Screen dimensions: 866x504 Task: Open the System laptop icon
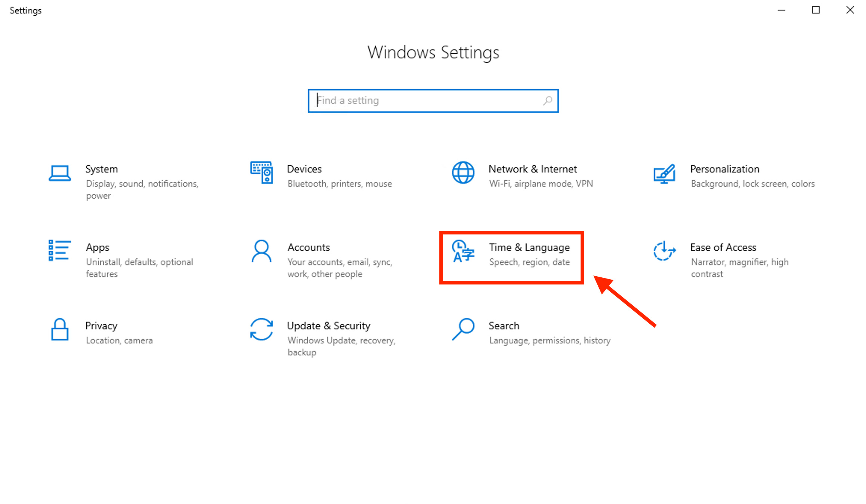(x=60, y=173)
